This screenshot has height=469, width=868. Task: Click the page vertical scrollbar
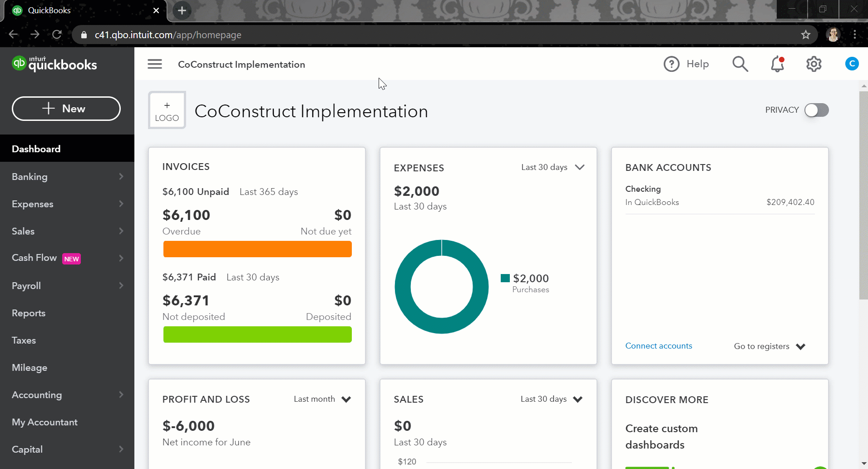[863, 195]
